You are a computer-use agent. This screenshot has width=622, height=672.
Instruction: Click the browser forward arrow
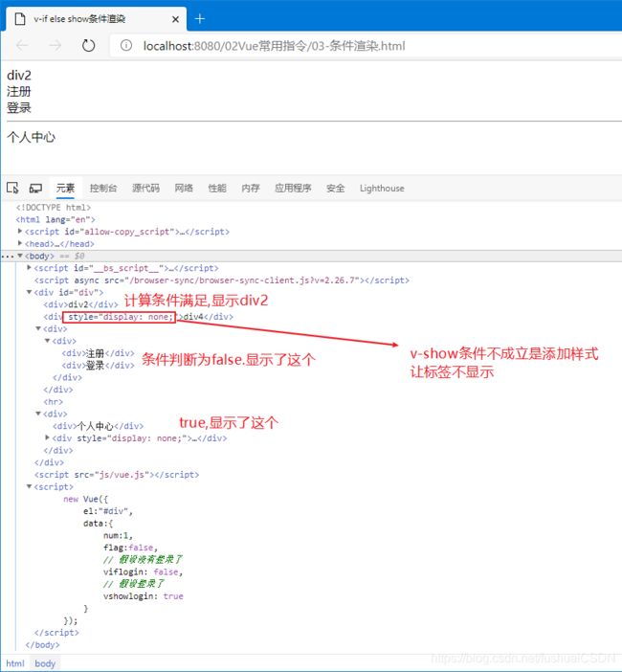pyautogui.click(x=56, y=45)
